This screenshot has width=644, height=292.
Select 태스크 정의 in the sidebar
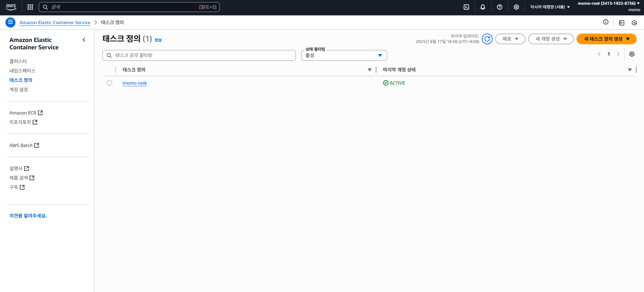pos(21,80)
